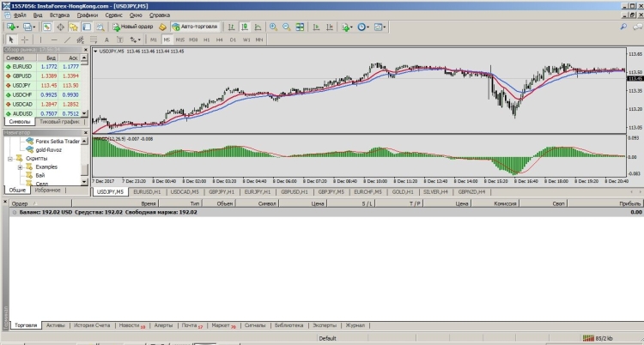The height and width of the screenshot is (345, 644).
Task: Toggle the Market Watch panel toolbar button
Action: point(47,27)
